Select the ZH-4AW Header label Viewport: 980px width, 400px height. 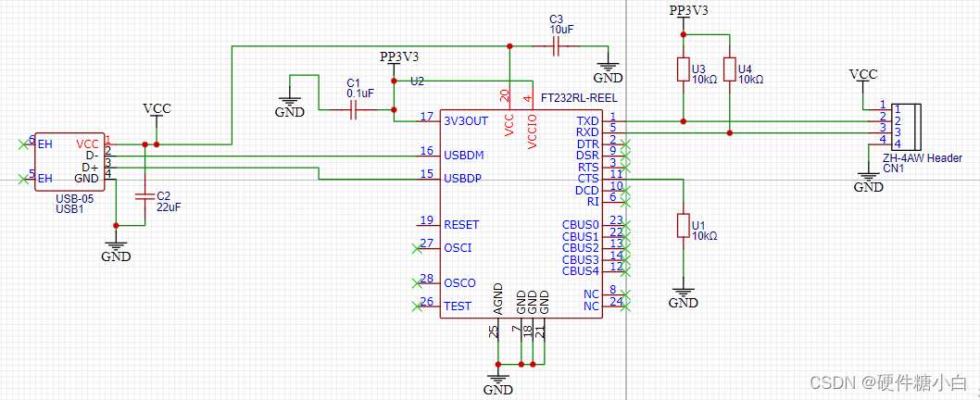[923, 158]
